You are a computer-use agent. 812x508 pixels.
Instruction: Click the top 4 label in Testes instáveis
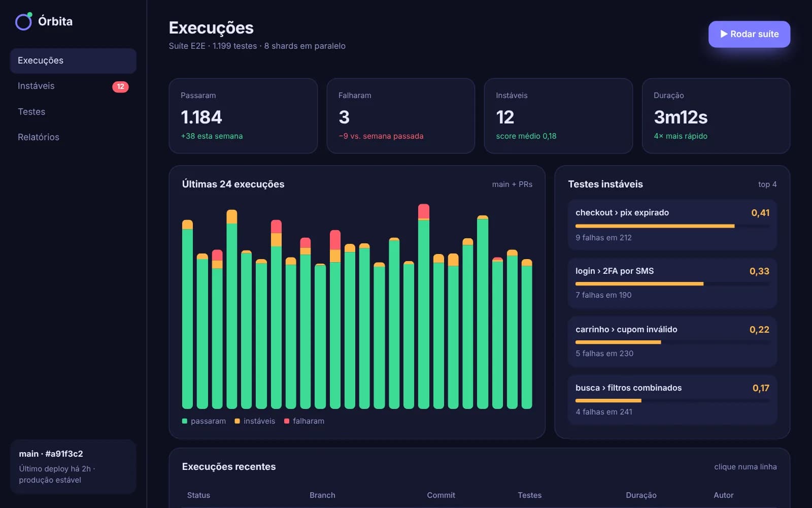(x=767, y=184)
